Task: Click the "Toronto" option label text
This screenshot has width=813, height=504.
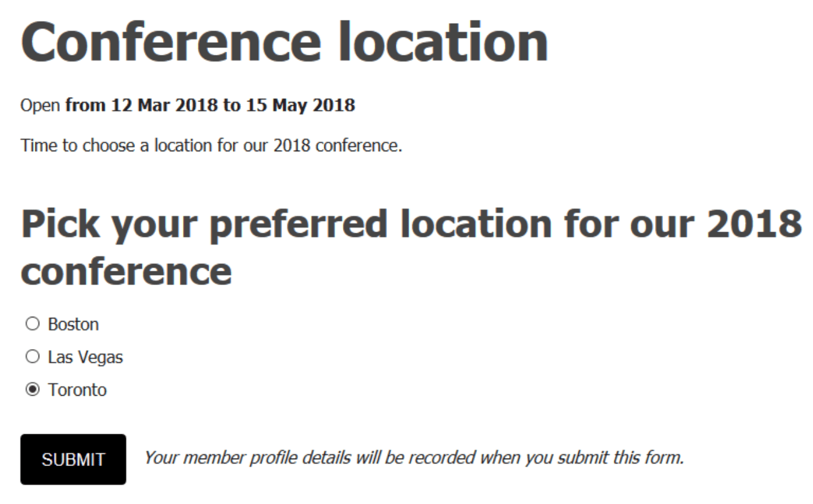Action: 77,390
